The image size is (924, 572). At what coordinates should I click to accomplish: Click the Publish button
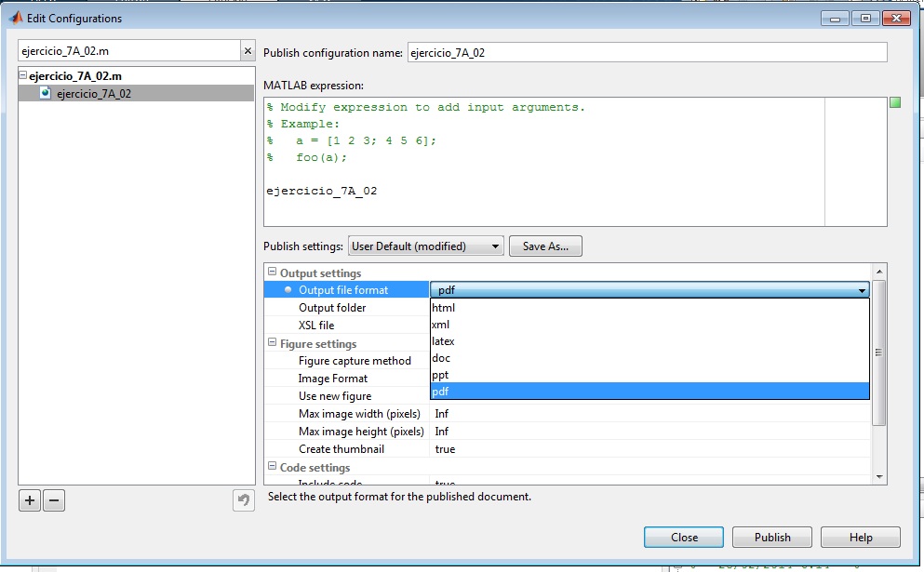tap(772, 538)
